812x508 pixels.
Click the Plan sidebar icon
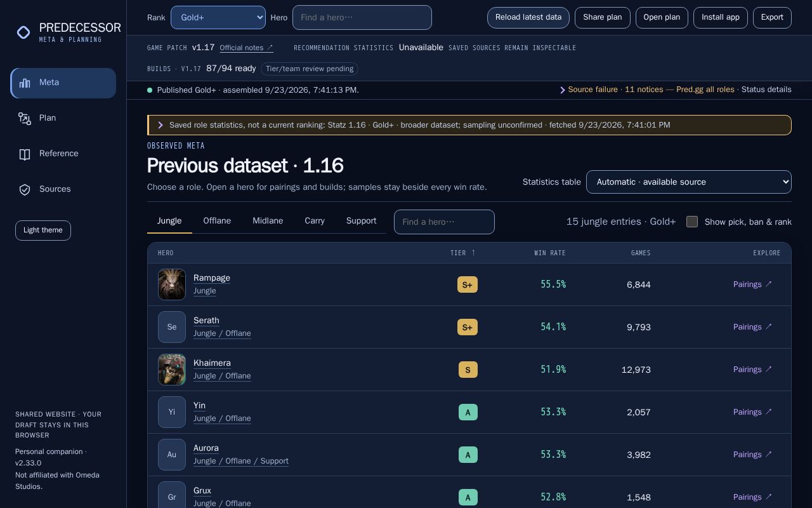coord(25,118)
